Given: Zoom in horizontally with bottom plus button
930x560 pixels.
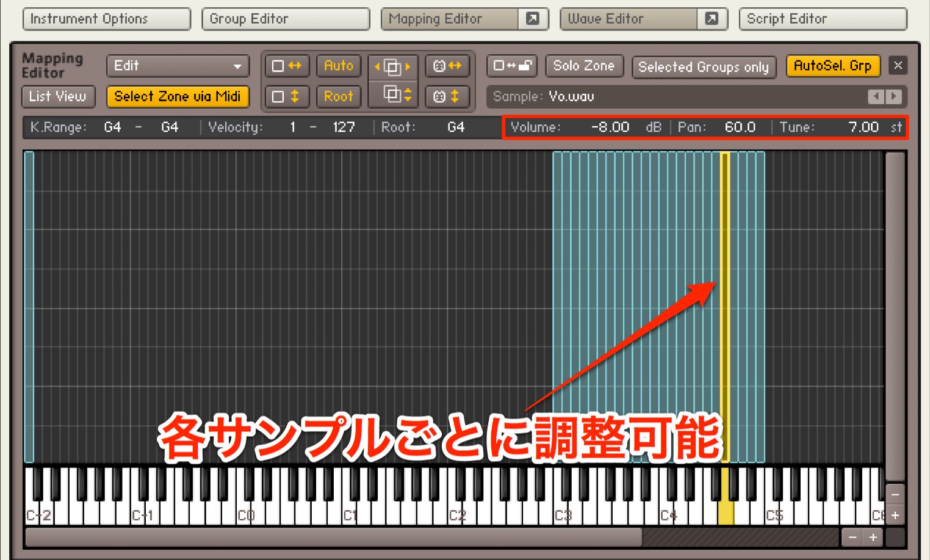Looking at the screenshot, I should point(873,537).
